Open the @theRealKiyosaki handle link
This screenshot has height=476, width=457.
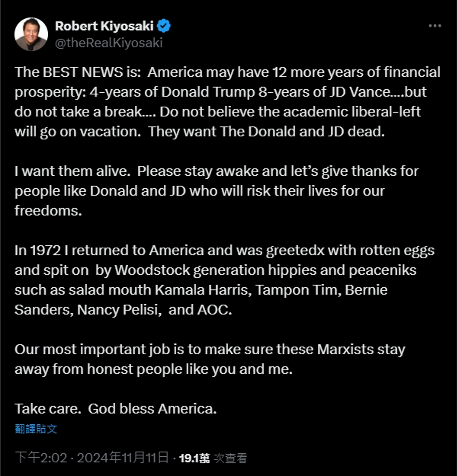tap(108, 43)
